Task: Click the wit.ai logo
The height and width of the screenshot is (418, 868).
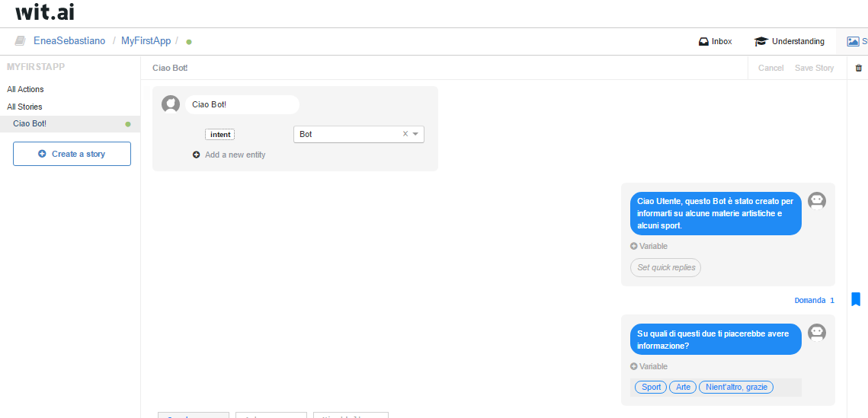Action: 45,12
